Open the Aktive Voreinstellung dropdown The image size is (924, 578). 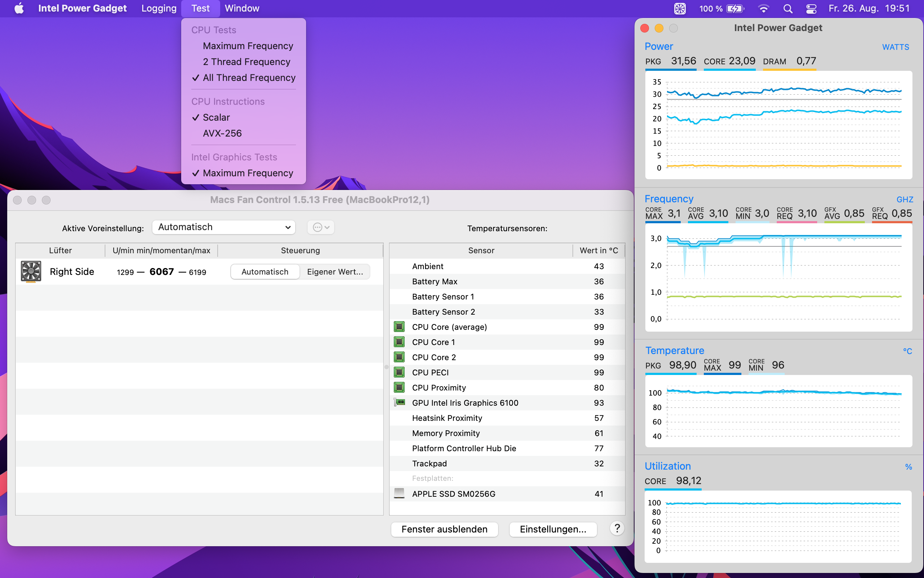(x=224, y=227)
